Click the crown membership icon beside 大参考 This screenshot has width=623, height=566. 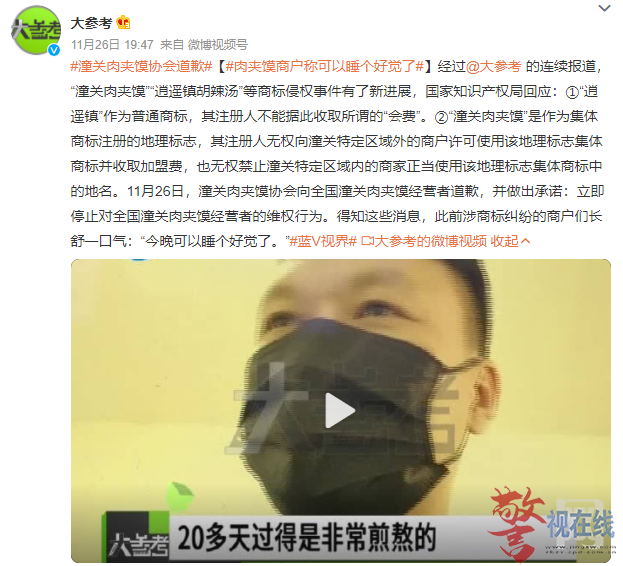124,23
